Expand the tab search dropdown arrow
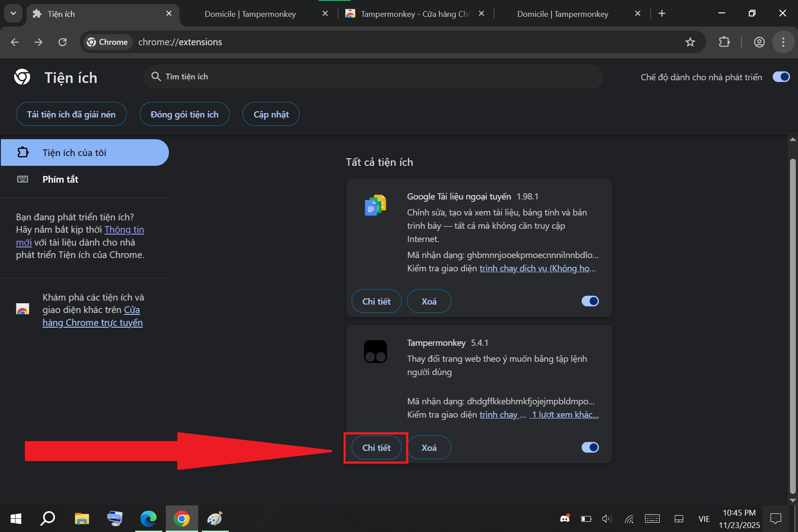The image size is (798, 532). (x=13, y=13)
